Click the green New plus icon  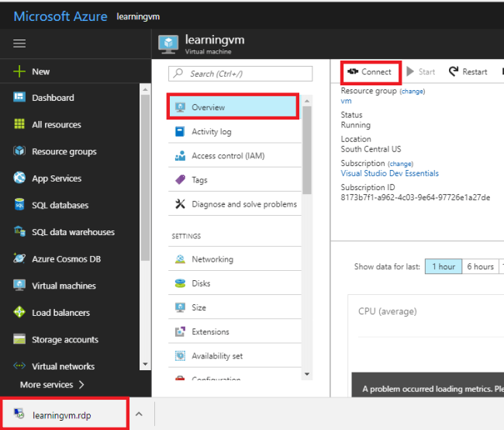tap(19, 71)
